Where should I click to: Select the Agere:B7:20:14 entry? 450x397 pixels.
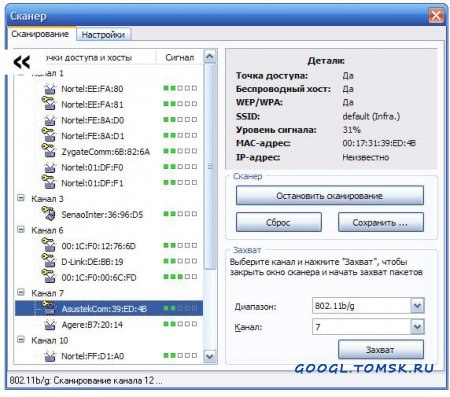tap(92, 325)
